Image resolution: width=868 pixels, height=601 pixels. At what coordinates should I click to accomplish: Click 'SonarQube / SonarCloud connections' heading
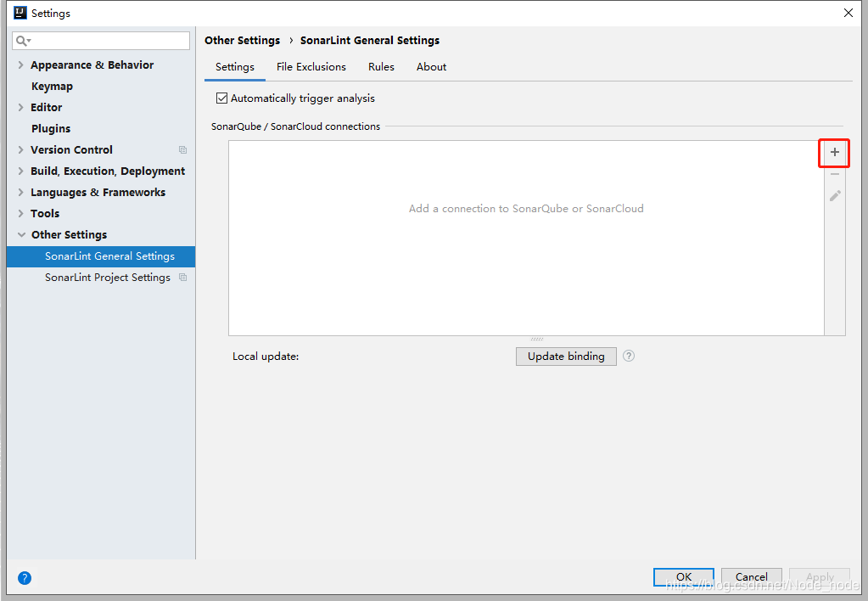(x=295, y=126)
